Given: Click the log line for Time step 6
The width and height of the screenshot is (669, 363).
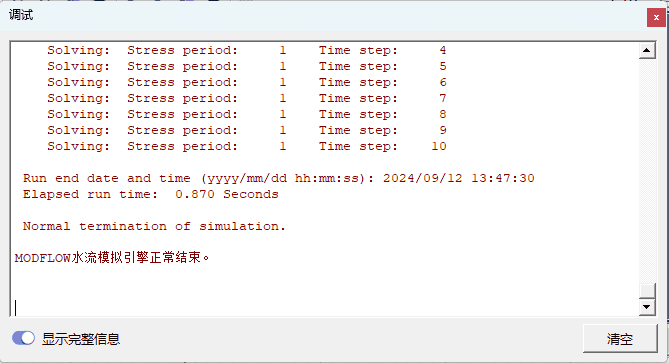Looking at the screenshot, I should click(247, 82).
